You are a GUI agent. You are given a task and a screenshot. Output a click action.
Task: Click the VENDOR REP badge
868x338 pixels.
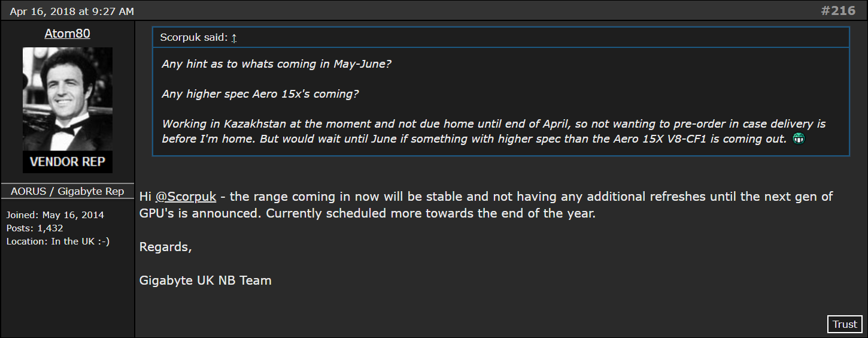coord(68,162)
